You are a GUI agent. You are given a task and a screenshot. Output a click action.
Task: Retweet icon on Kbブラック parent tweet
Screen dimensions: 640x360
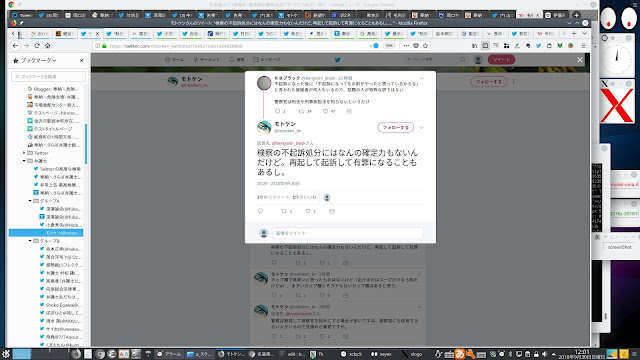click(x=301, y=111)
